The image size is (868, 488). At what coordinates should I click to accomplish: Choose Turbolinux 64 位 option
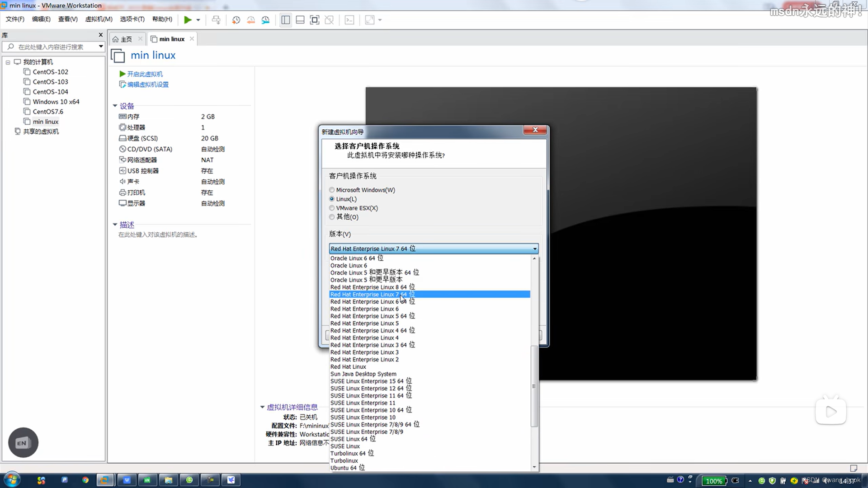click(x=429, y=454)
